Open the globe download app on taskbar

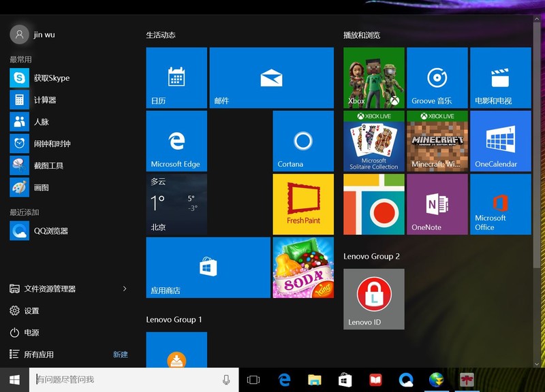[x=436, y=380]
